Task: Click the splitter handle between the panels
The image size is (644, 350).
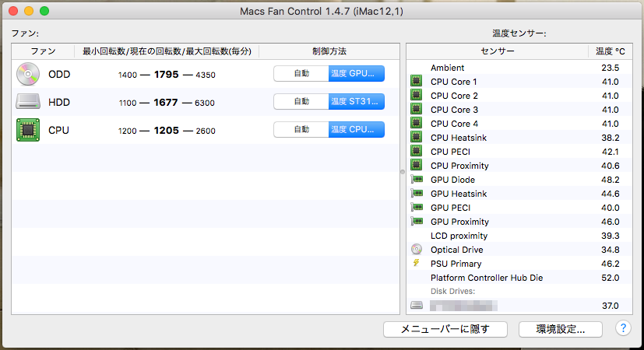Action: click(403, 173)
